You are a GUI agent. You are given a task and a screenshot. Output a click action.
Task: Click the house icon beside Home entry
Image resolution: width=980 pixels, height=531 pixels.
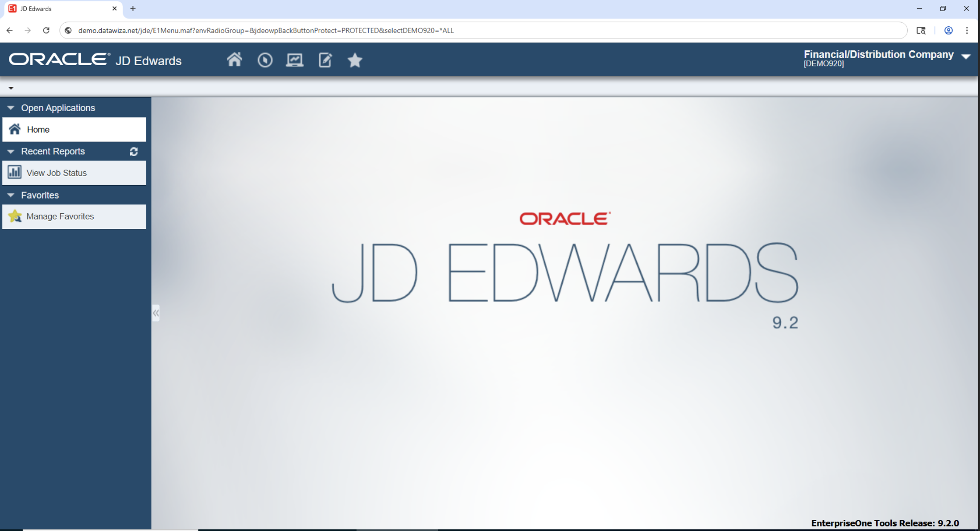click(x=15, y=129)
